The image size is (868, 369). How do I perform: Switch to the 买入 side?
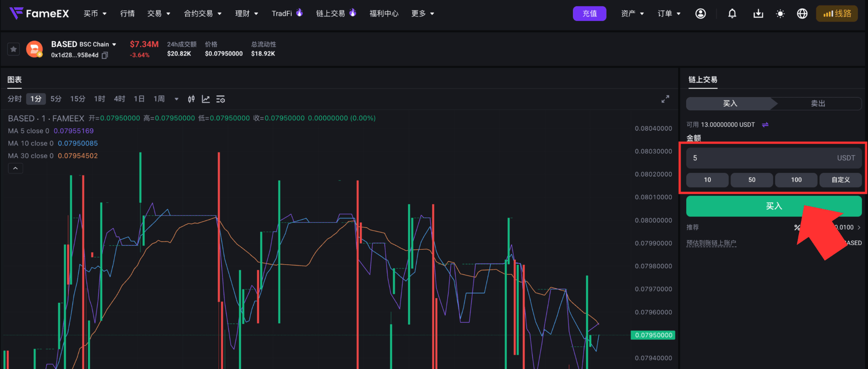[x=730, y=103]
